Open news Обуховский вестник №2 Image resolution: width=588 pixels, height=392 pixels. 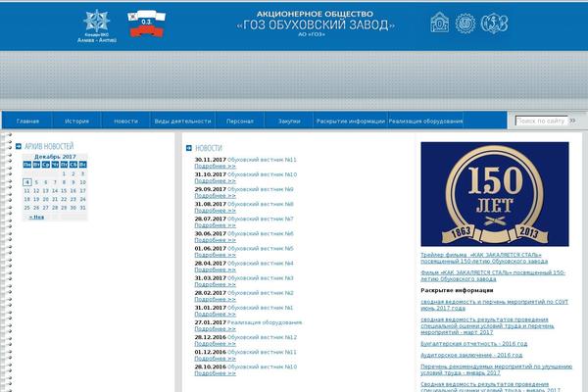[261, 293]
